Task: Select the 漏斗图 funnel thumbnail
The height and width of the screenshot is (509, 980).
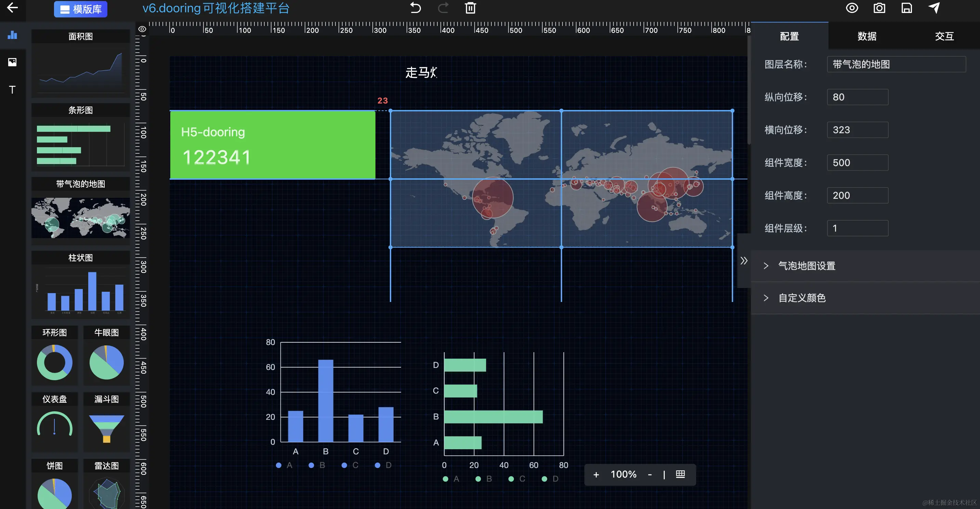Action: tap(107, 422)
